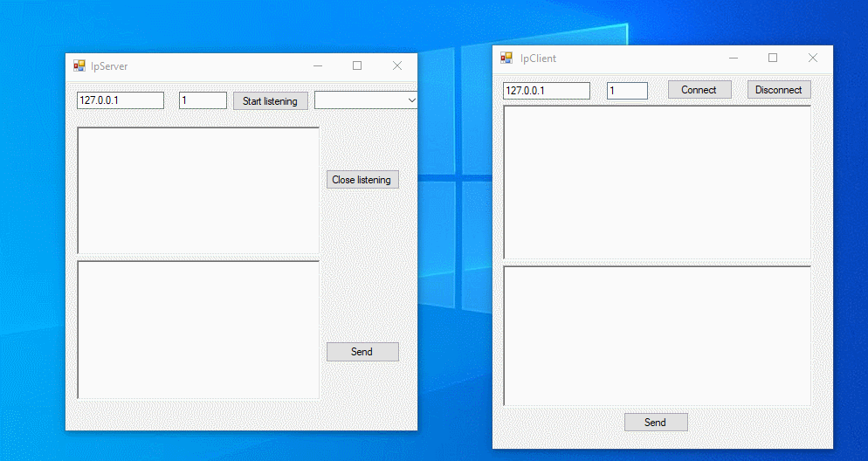This screenshot has height=461, width=868.
Task: Click the Send button in IpServer
Action: tap(362, 352)
